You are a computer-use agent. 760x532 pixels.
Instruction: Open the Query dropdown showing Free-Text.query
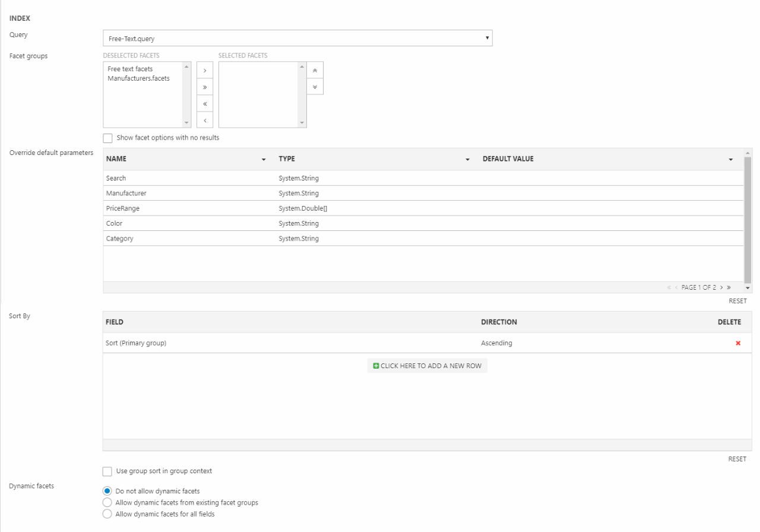[297, 39]
